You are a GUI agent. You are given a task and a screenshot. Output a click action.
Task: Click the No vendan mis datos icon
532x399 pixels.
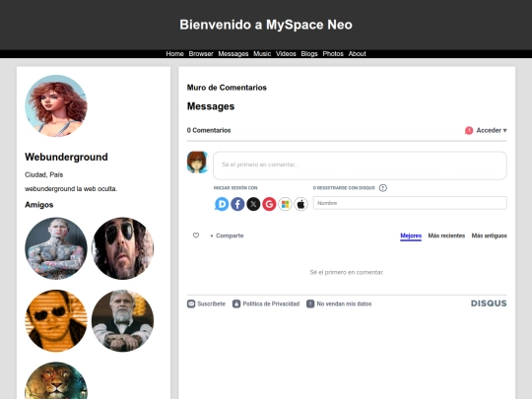tap(310, 303)
